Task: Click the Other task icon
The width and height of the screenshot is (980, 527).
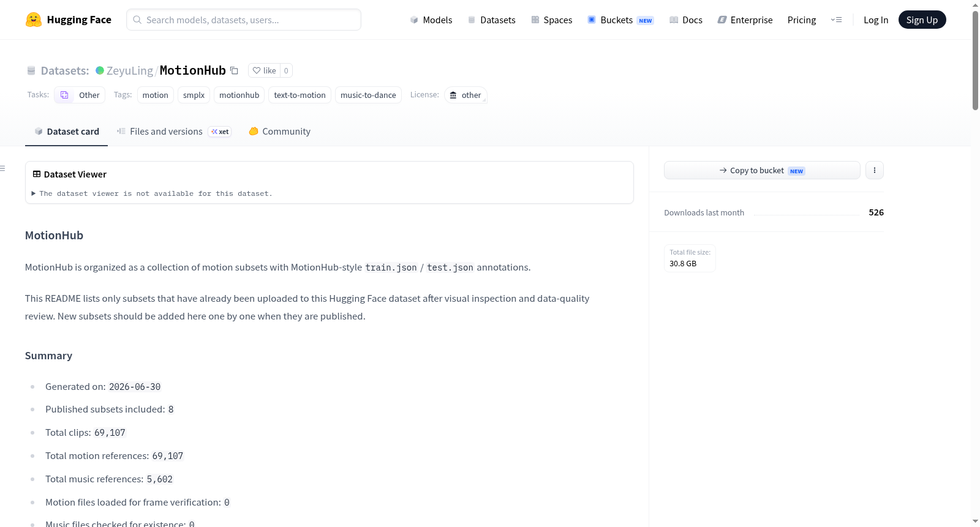Action: tap(64, 95)
